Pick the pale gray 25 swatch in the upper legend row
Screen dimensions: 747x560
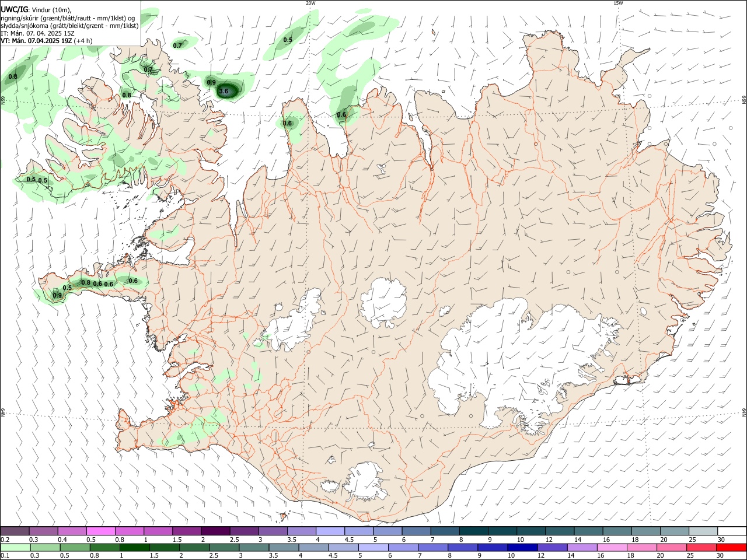703,531
